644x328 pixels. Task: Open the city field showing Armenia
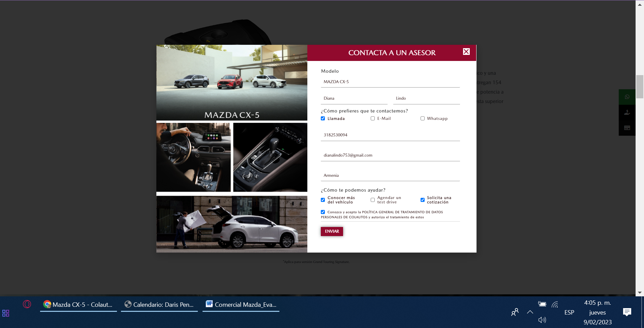tap(390, 175)
